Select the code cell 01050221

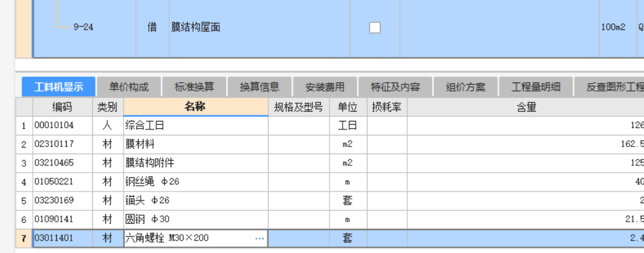tap(62, 182)
